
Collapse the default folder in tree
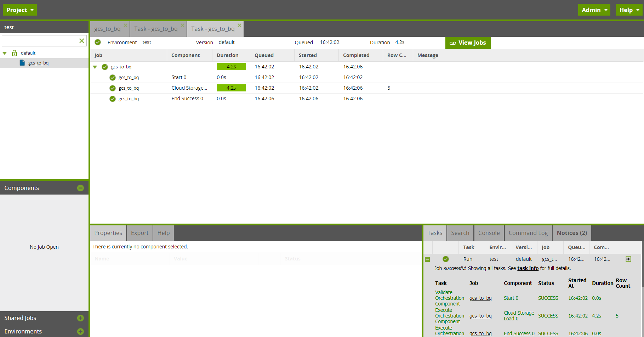[x=5, y=53]
